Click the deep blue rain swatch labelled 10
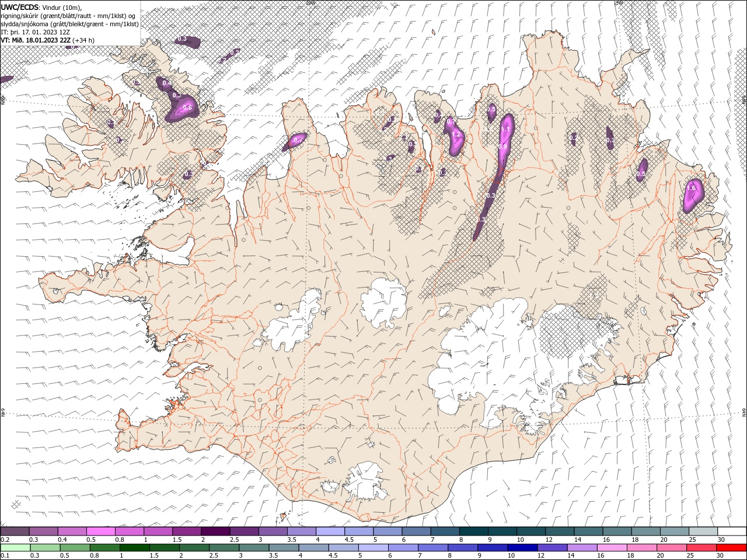Viewport: 747px width, 560px height. [522, 548]
